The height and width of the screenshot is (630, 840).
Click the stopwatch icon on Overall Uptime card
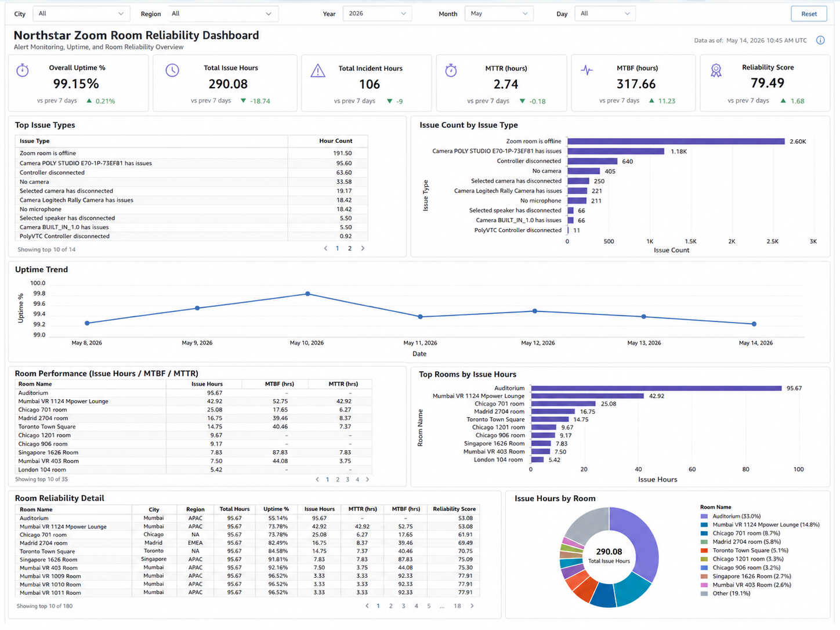tap(23, 70)
